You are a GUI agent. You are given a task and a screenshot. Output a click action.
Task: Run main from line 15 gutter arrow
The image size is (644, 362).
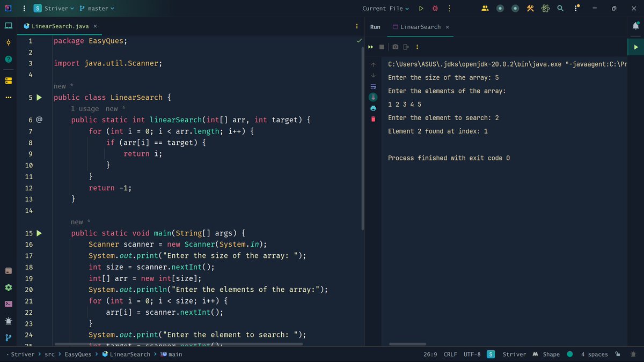click(x=39, y=233)
